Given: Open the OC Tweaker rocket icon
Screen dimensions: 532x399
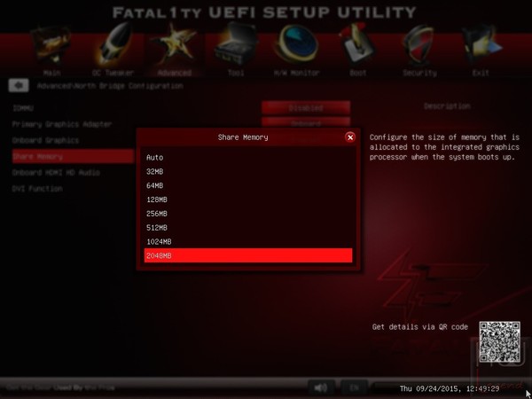Looking at the screenshot, I should click(113, 44).
